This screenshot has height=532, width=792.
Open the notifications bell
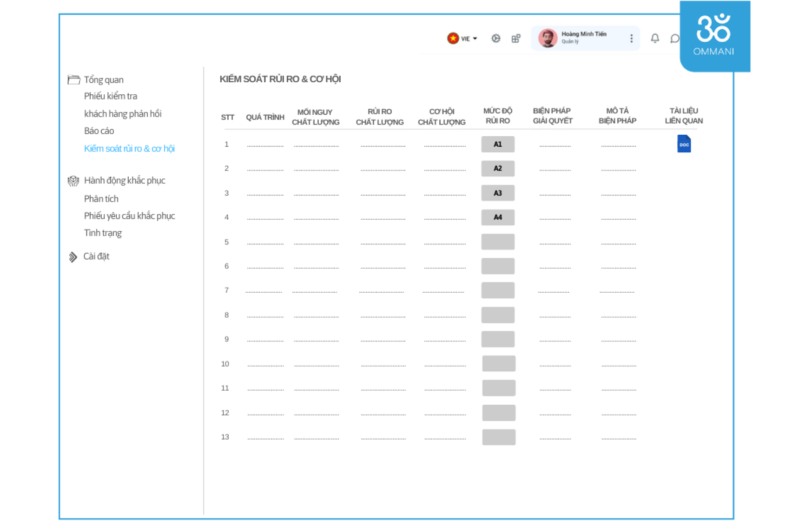point(655,38)
